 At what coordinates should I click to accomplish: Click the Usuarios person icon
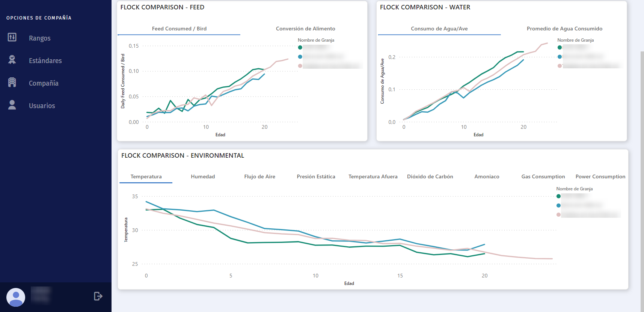[12, 105]
